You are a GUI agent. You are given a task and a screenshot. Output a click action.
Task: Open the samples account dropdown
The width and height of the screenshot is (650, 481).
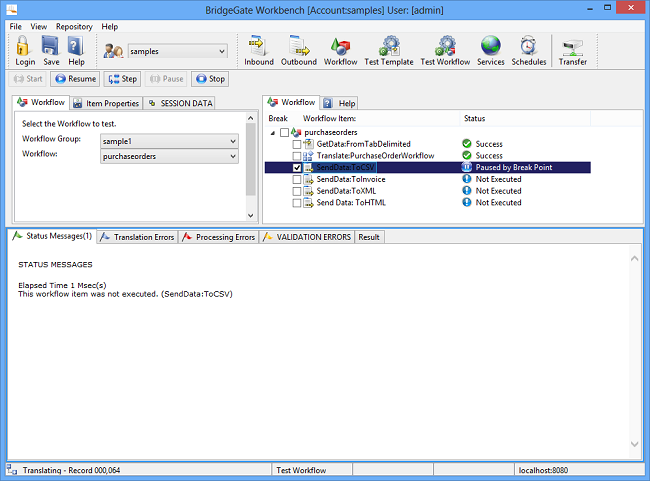point(177,51)
